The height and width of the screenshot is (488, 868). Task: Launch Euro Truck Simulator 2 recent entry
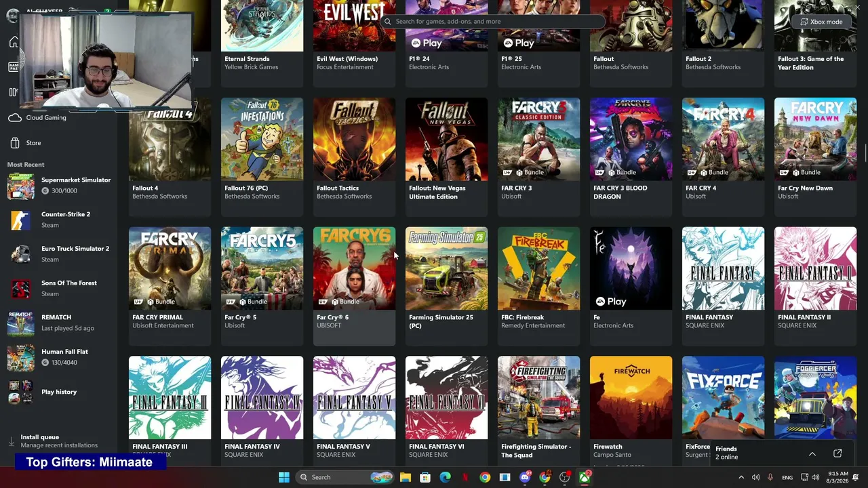59,254
